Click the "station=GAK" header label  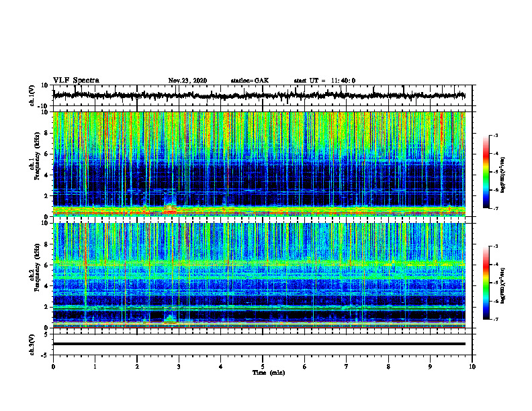click(x=250, y=81)
